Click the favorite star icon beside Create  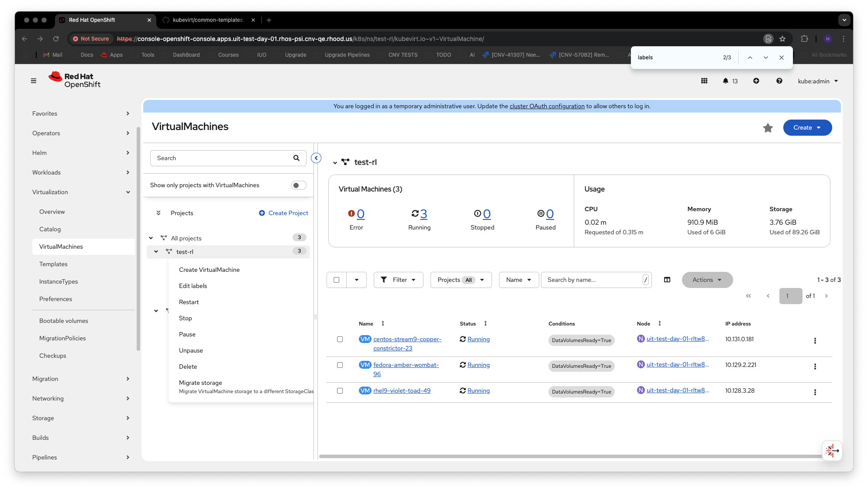[768, 128]
